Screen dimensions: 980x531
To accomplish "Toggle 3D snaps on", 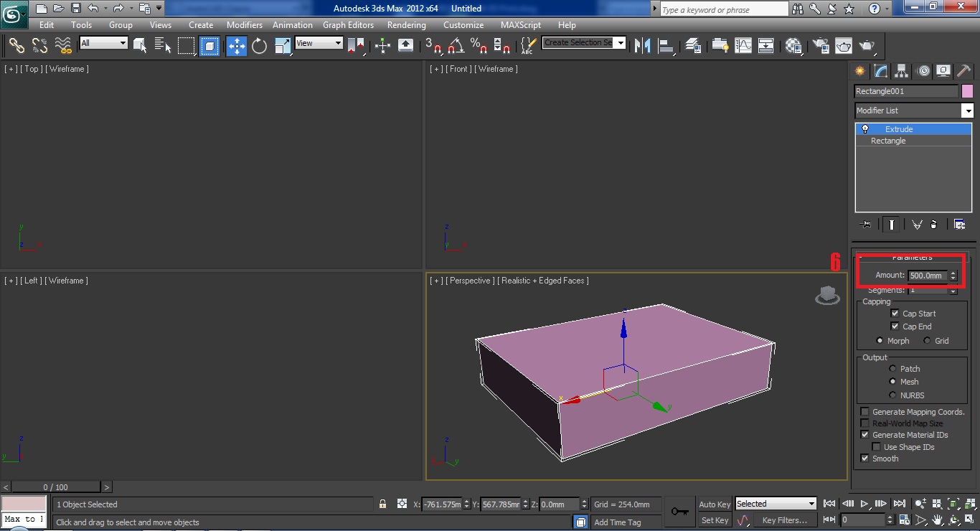I will click(434, 45).
